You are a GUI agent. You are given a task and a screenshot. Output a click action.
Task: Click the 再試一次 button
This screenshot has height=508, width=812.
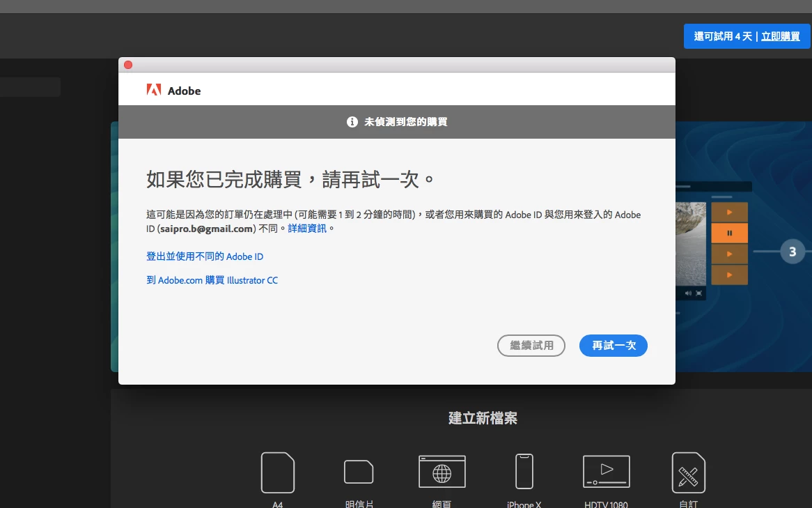pos(613,346)
